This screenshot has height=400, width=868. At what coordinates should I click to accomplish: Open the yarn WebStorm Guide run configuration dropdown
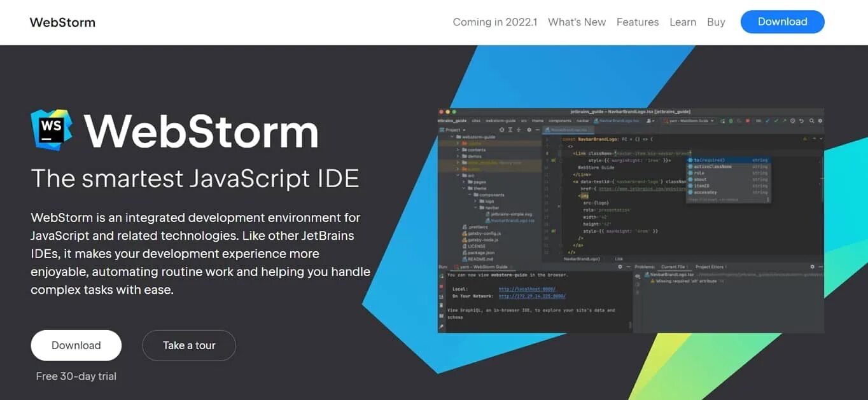point(689,121)
